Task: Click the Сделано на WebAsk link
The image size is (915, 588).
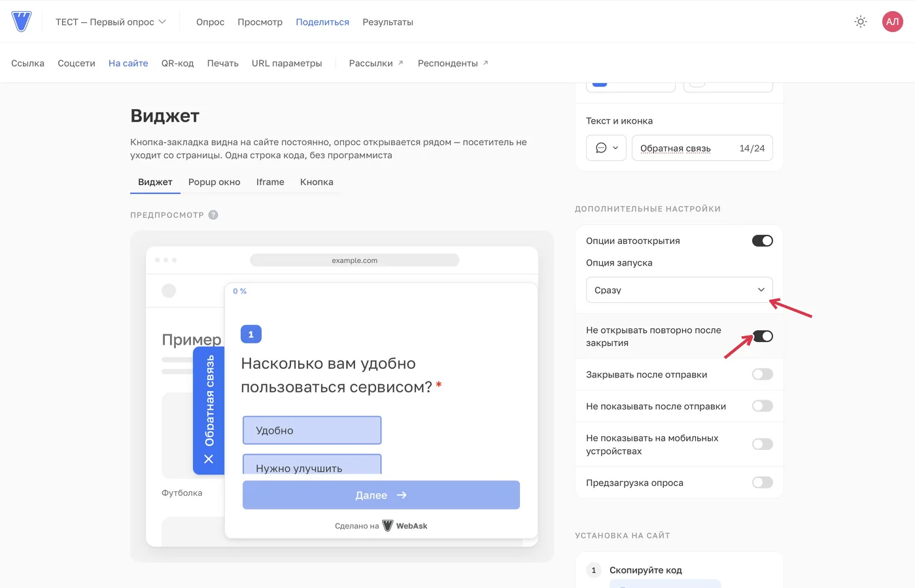Action: tap(381, 526)
